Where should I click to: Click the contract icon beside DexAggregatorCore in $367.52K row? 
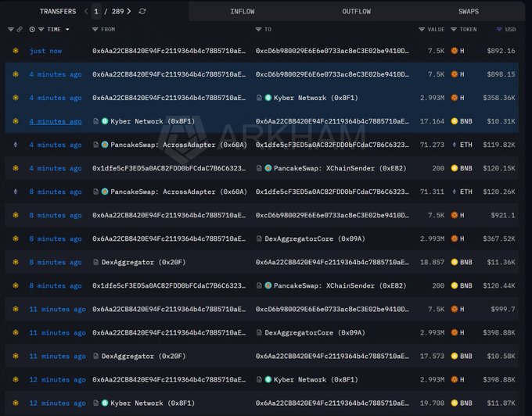[x=259, y=238]
